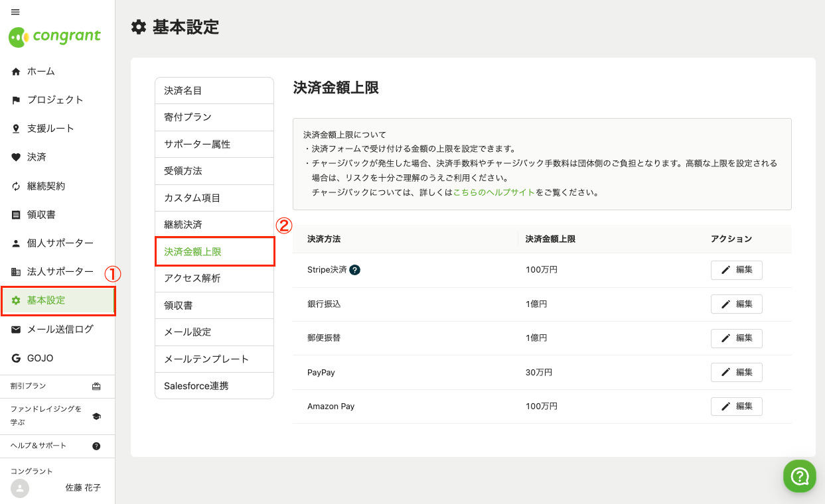
Task: Edit the PayPay payment limit
Action: tap(736, 373)
